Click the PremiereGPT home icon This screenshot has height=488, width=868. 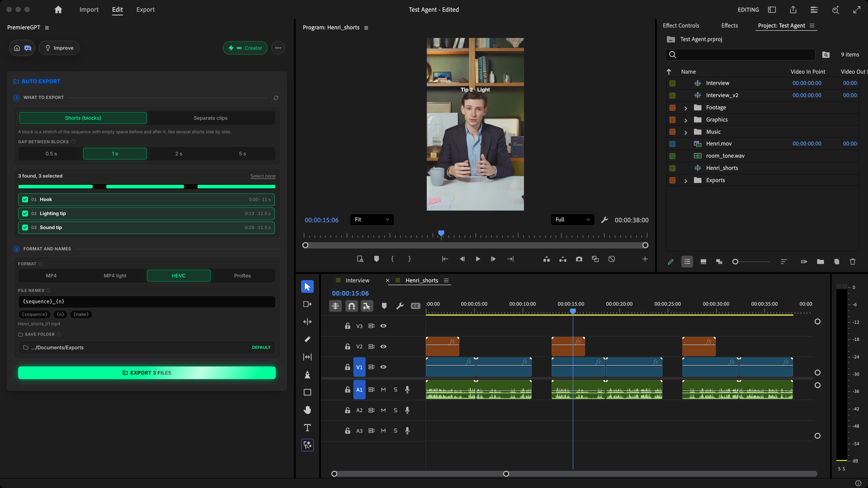coord(17,48)
